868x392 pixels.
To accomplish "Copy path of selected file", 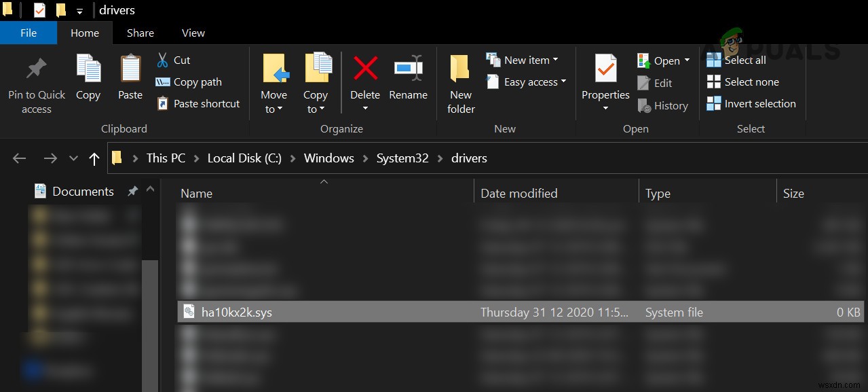I will pos(190,82).
